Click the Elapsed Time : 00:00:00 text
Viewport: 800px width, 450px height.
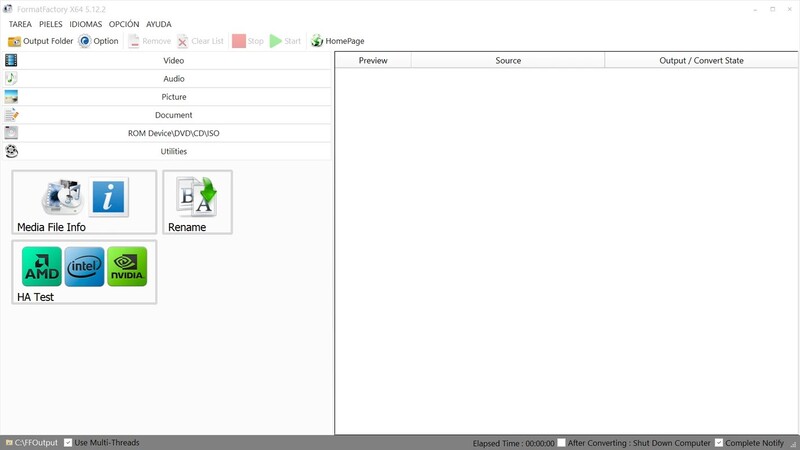point(513,443)
